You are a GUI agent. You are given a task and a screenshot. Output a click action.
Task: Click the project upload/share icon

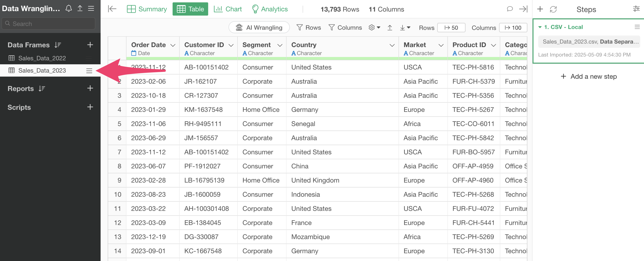point(80,9)
